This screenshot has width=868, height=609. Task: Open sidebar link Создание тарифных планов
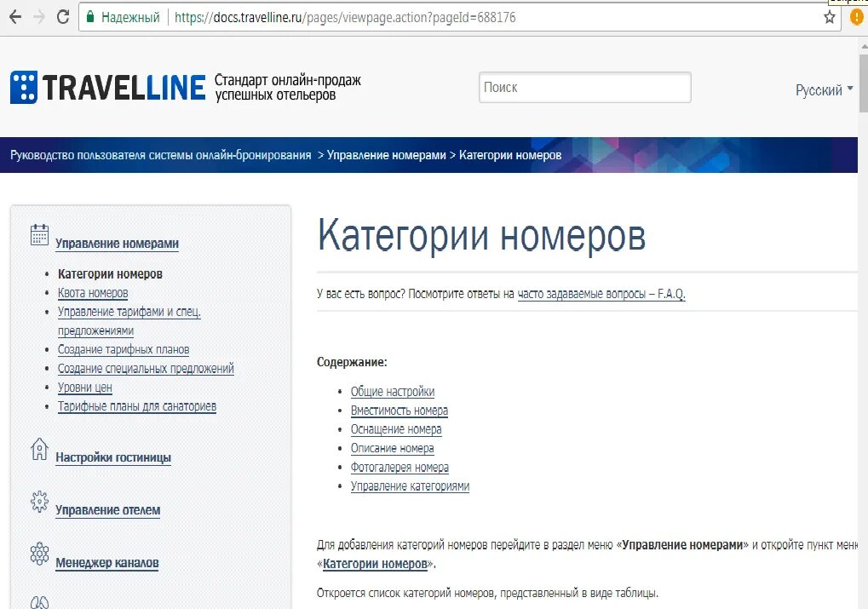pos(124,350)
